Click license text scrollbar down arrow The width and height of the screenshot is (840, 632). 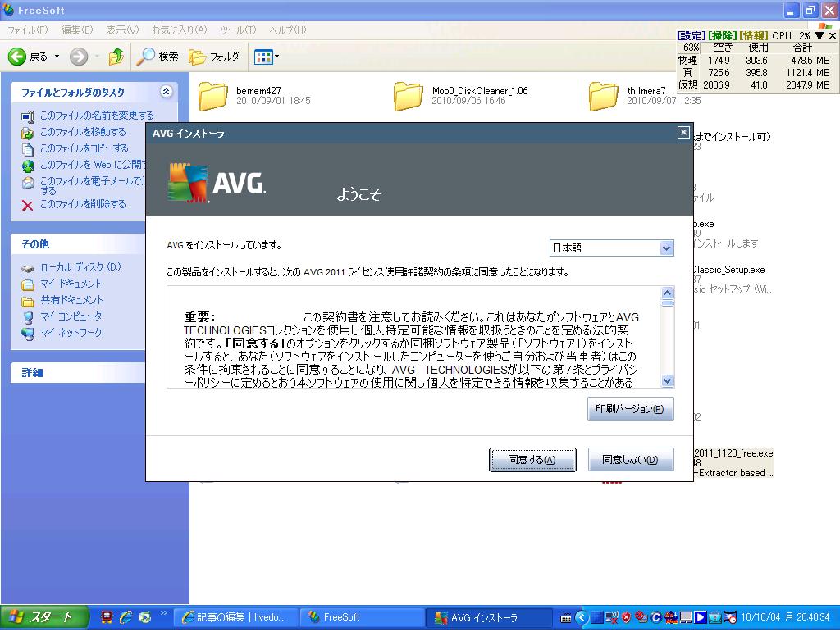tap(667, 381)
